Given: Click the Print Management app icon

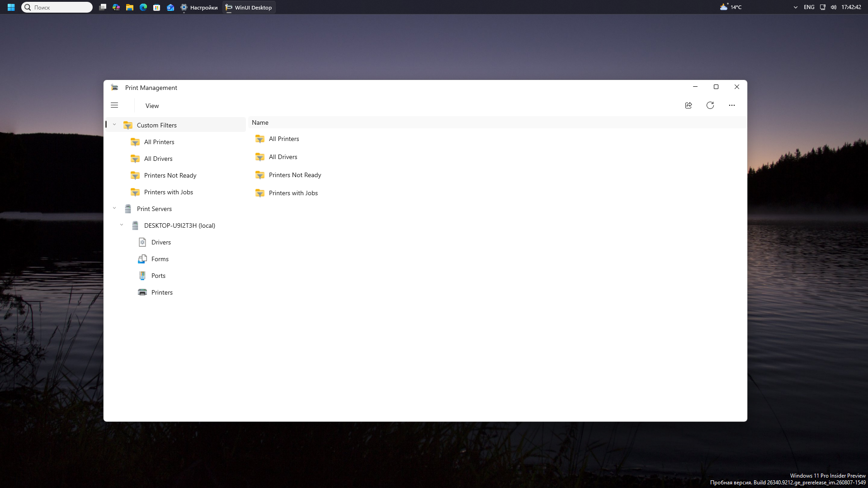Looking at the screenshot, I should pos(115,87).
